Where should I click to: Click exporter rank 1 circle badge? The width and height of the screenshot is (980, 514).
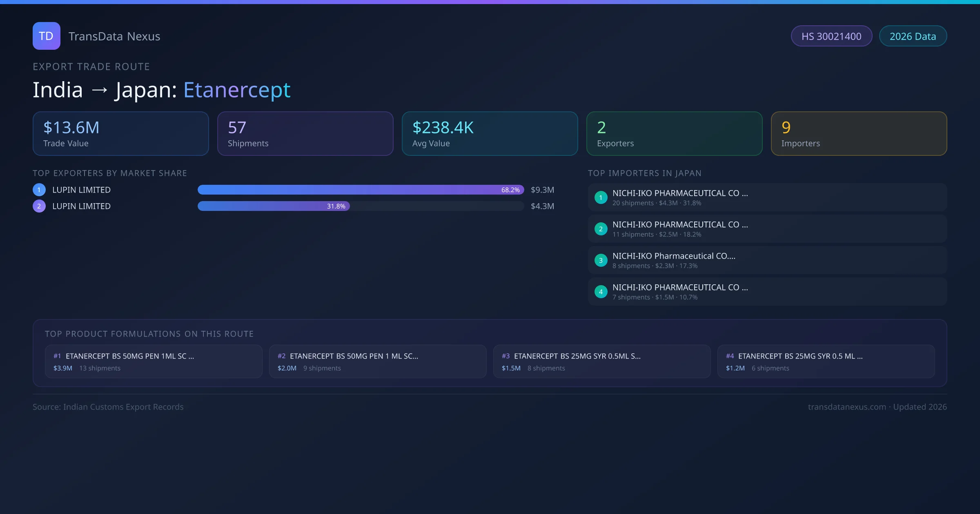pos(39,190)
